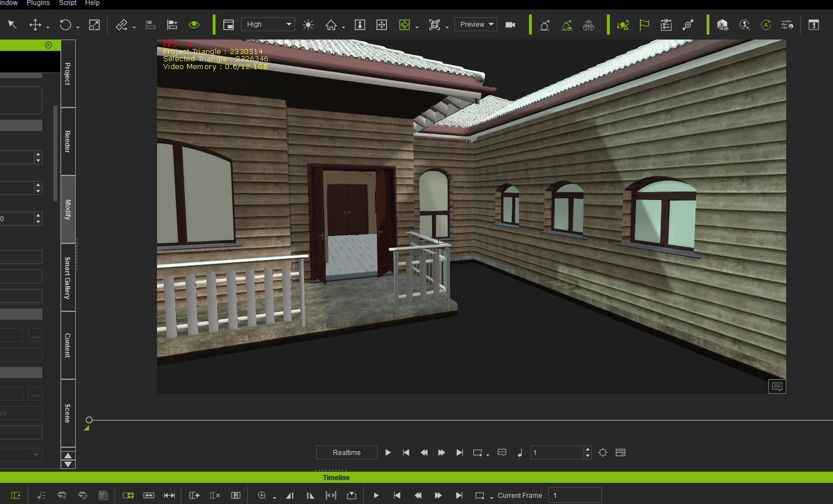Click the timeline zoom magnifier icon
This screenshot has height=504, width=833.
[x=262, y=495]
